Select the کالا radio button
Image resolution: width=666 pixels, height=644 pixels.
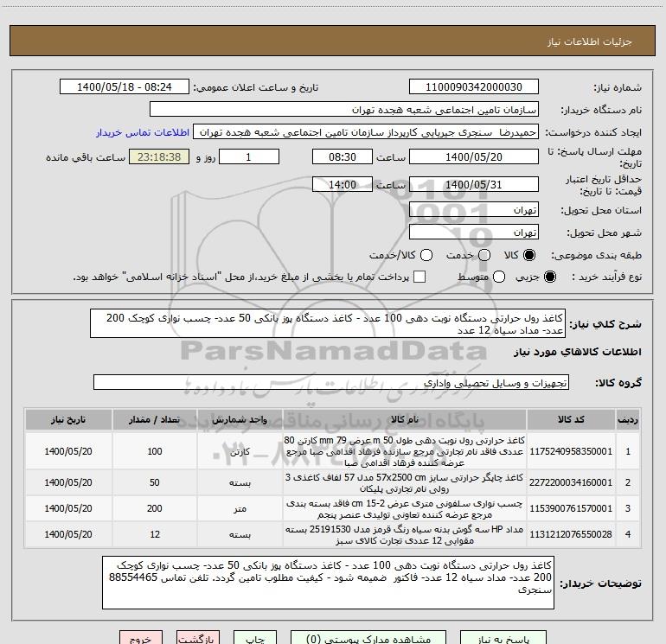point(529,255)
